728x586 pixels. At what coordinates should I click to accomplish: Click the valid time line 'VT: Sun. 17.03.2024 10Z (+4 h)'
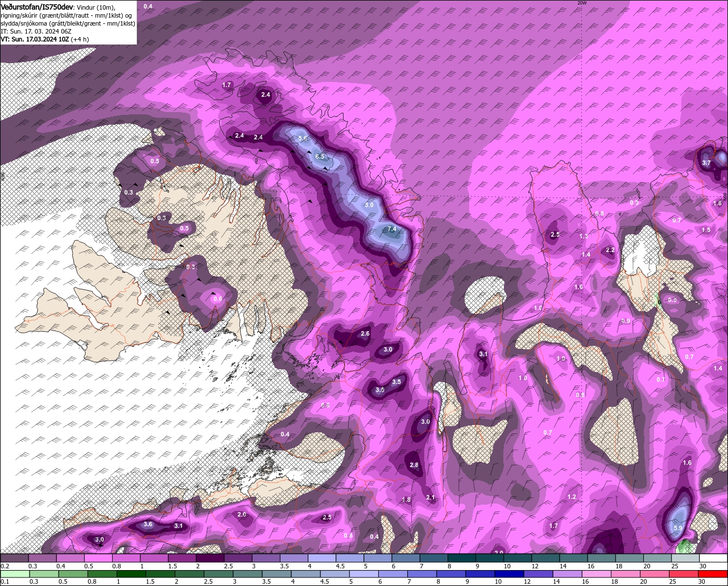click(45, 39)
